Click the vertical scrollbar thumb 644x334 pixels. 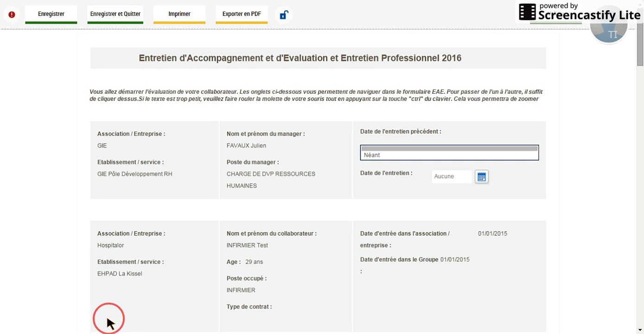click(640, 37)
